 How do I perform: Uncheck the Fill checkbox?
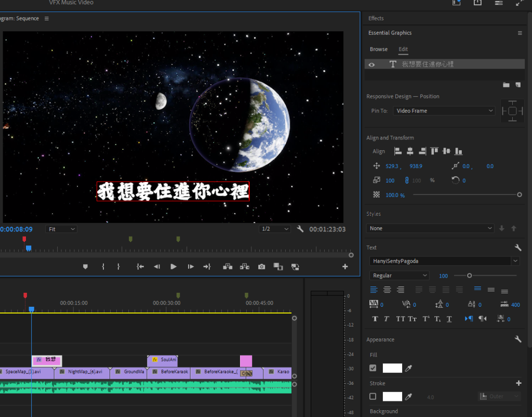click(x=373, y=368)
